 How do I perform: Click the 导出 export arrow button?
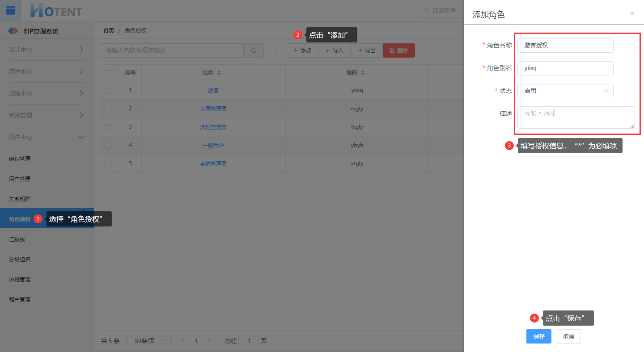coord(366,50)
